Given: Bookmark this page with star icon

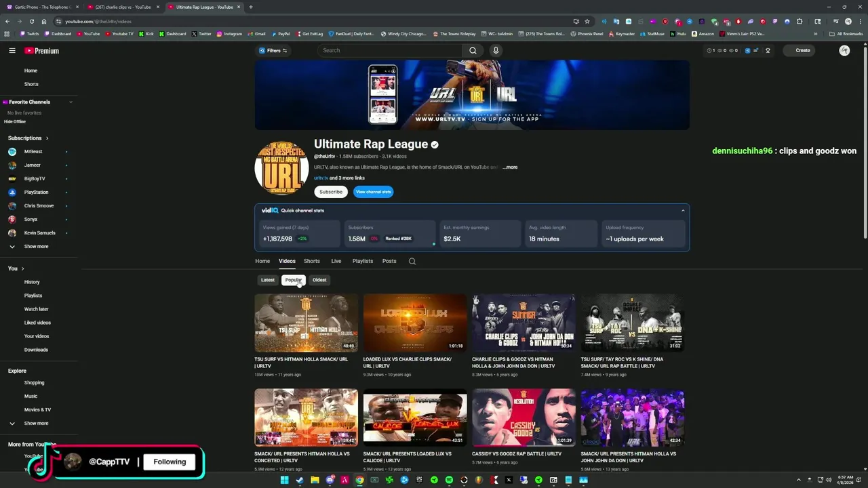Looking at the screenshot, I should pos(587,21).
